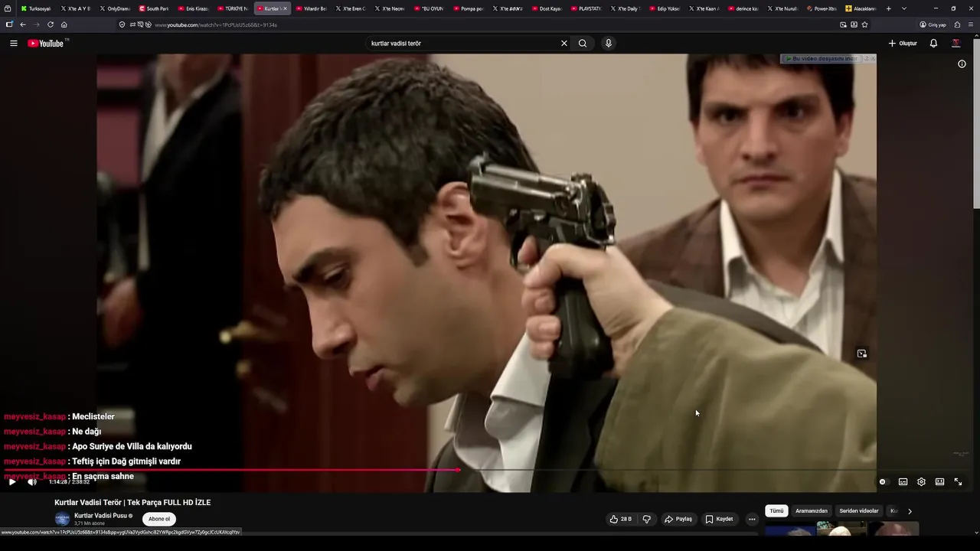The image size is (980, 551).
Task: Open picture-in-picture overlay icon on video
Action: [x=862, y=354]
